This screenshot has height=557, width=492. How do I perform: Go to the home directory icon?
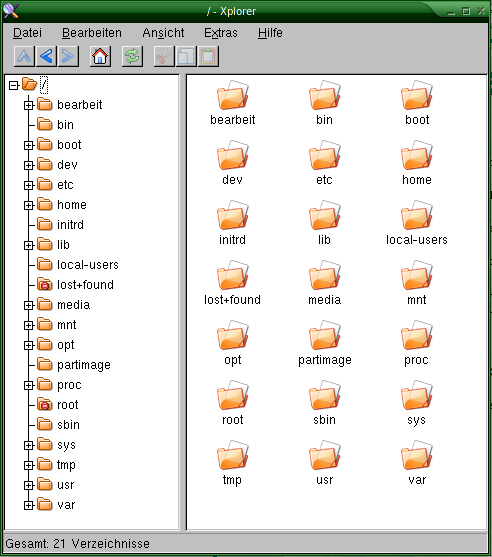pyautogui.click(x=100, y=56)
